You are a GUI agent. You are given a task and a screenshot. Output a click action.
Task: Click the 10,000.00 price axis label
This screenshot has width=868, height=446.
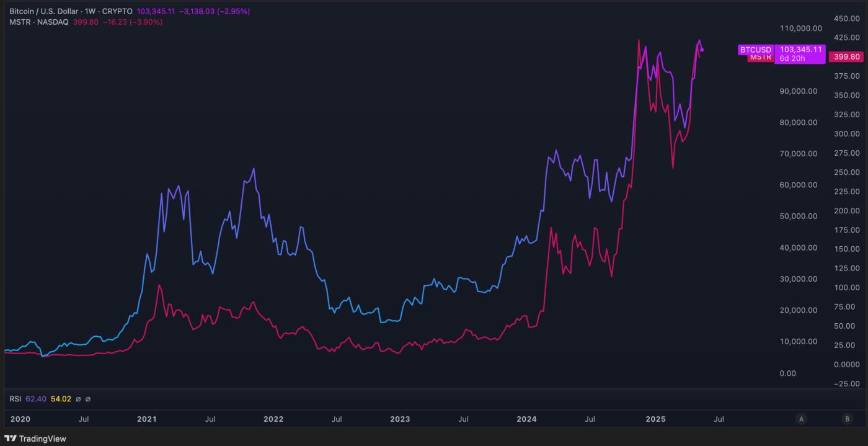(799, 341)
